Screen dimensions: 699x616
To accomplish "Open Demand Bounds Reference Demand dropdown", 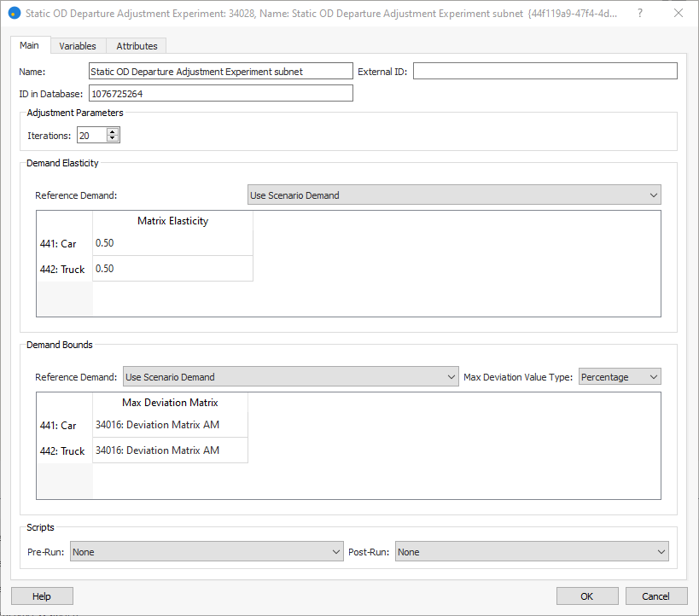I will click(x=291, y=377).
